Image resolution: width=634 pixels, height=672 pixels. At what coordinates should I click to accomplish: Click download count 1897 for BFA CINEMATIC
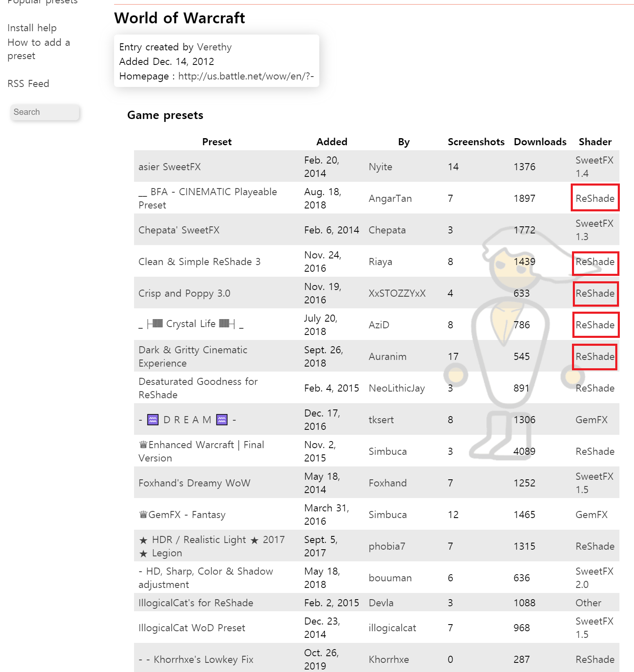(x=525, y=198)
